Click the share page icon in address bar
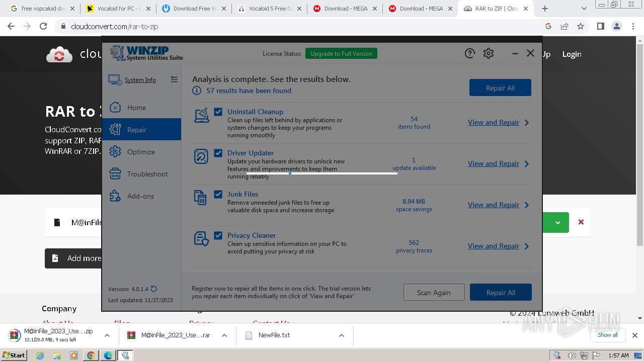 pyautogui.click(x=565, y=26)
